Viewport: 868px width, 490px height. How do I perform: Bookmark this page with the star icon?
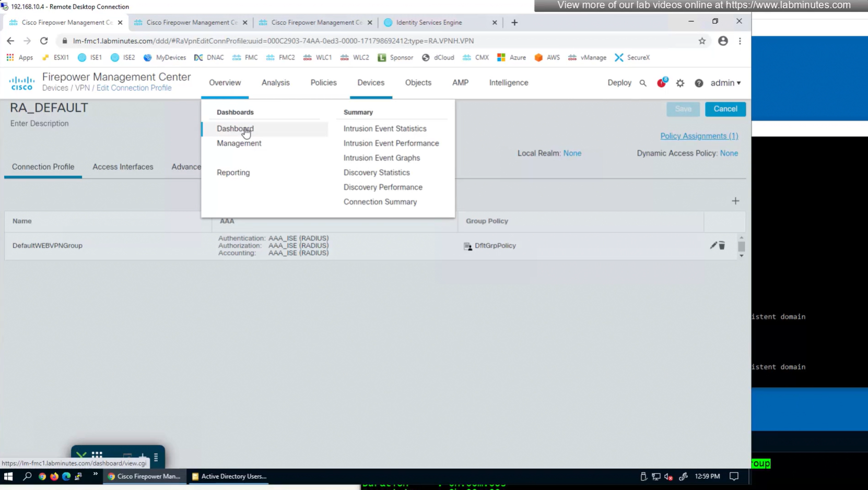click(702, 41)
